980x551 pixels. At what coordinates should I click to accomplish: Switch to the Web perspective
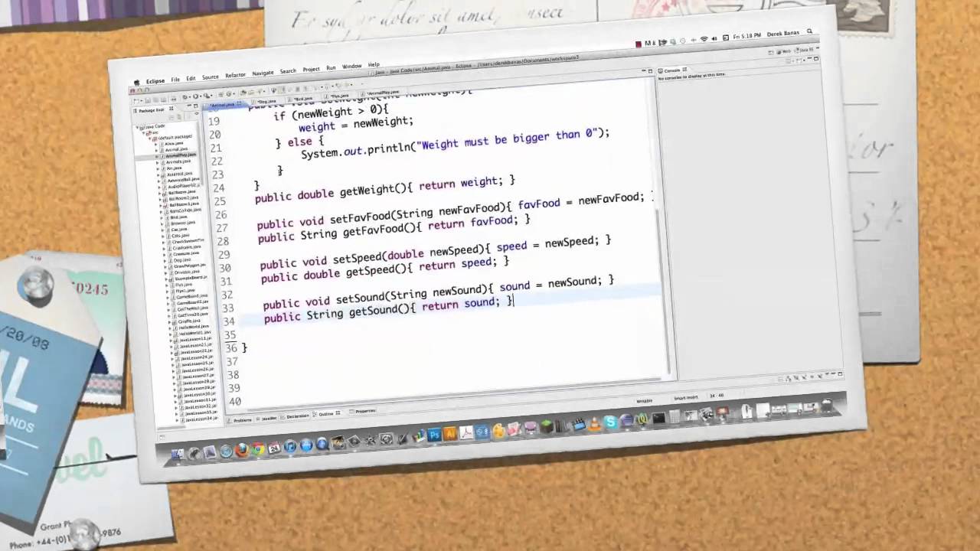[784, 52]
